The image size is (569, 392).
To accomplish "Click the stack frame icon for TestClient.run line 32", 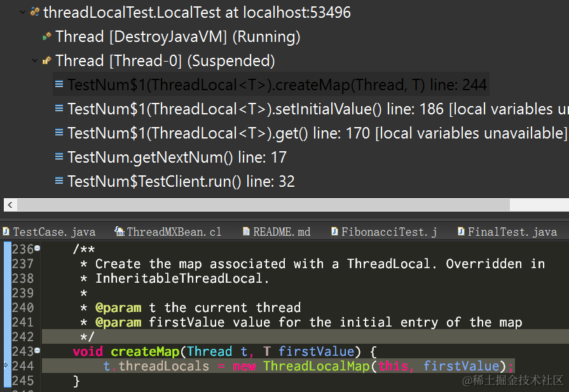I will (x=58, y=180).
